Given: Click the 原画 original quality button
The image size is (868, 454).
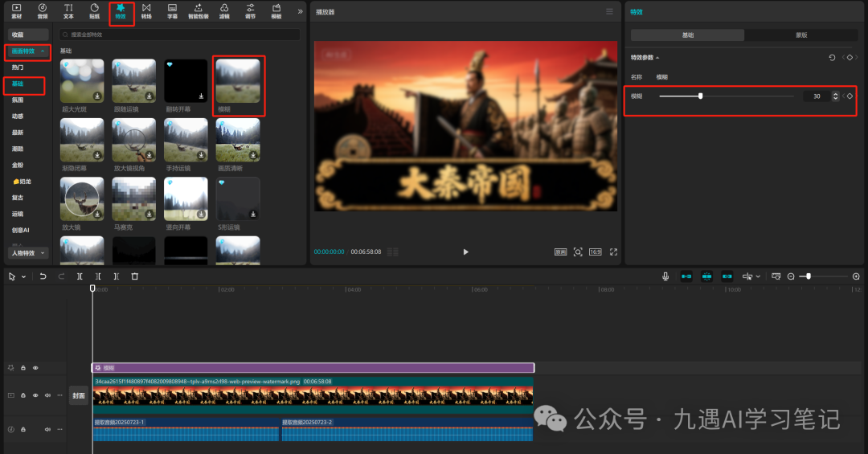Looking at the screenshot, I should (x=561, y=252).
